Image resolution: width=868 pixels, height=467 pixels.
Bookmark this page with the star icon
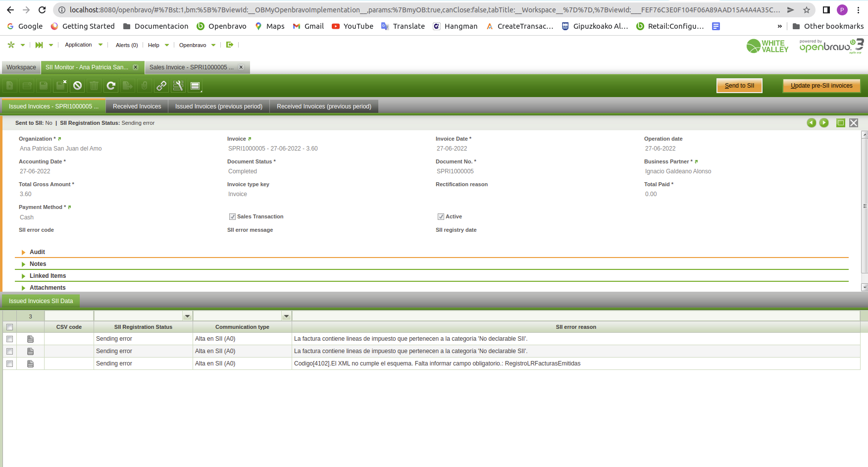pos(807,10)
